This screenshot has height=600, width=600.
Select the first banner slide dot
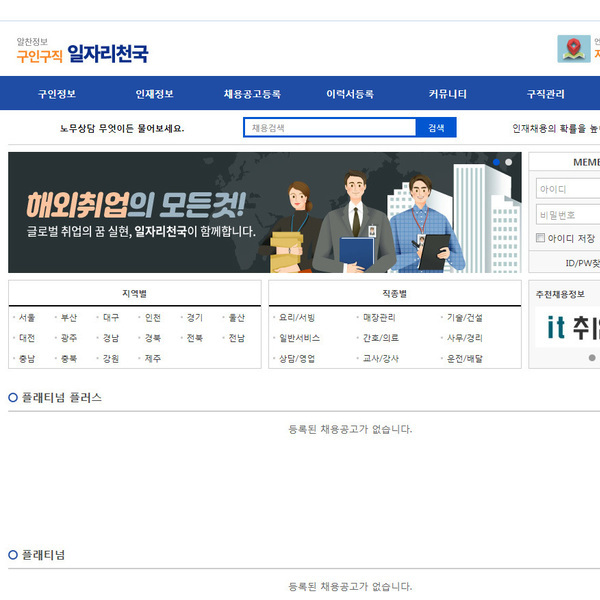496,162
